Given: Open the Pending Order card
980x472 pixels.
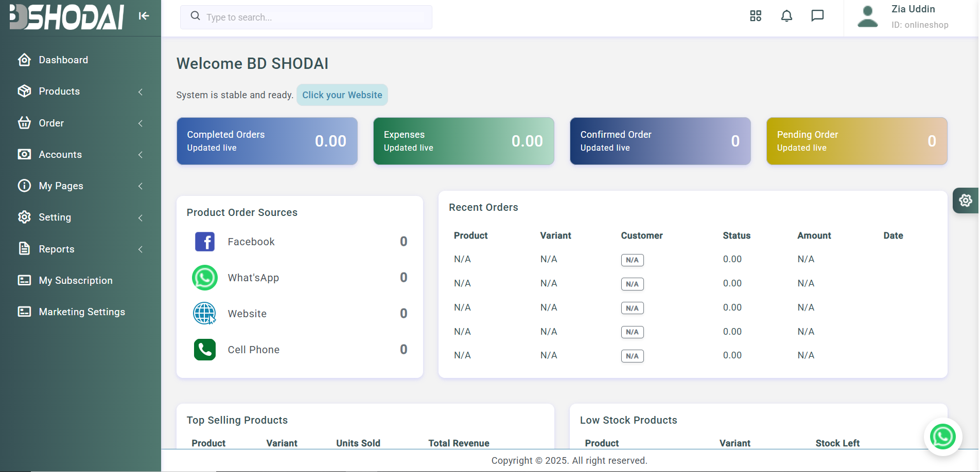Looking at the screenshot, I should point(857,141).
